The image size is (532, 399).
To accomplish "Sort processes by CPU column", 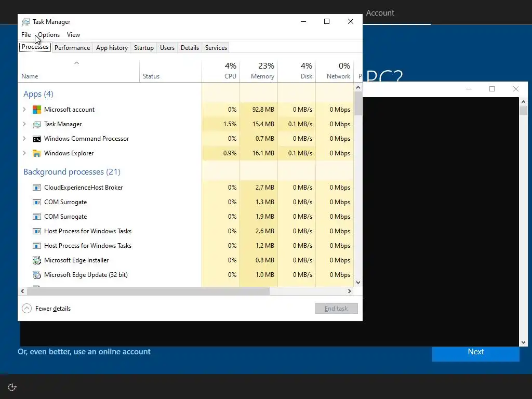I will tap(221, 72).
